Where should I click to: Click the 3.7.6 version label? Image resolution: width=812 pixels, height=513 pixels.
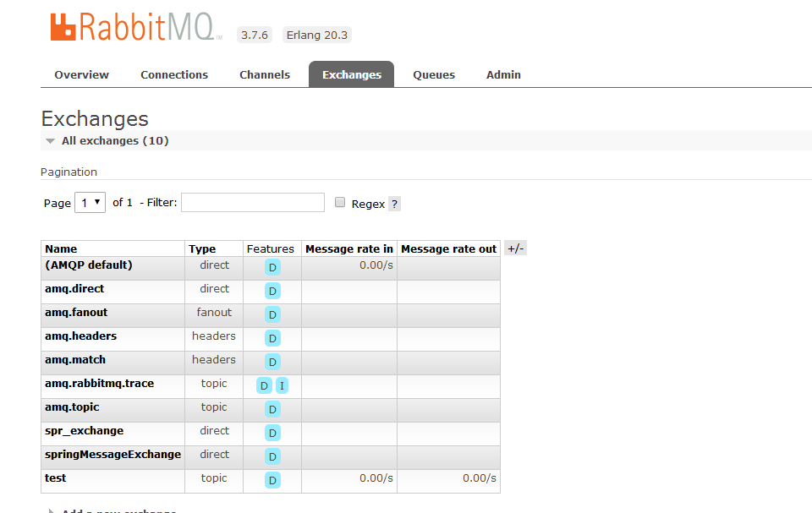click(x=255, y=35)
